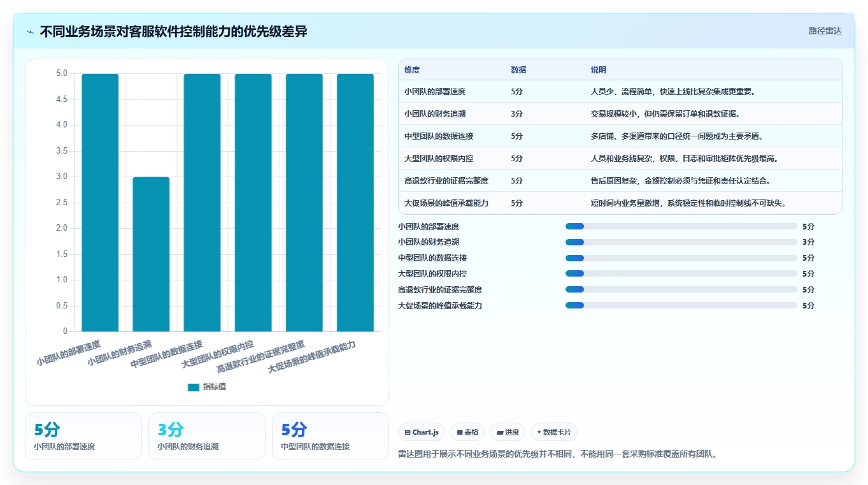The height and width of the screenshot is (485, 868).
Task: Select table cell 小团队的财务追溯
Action: [435, 114]
